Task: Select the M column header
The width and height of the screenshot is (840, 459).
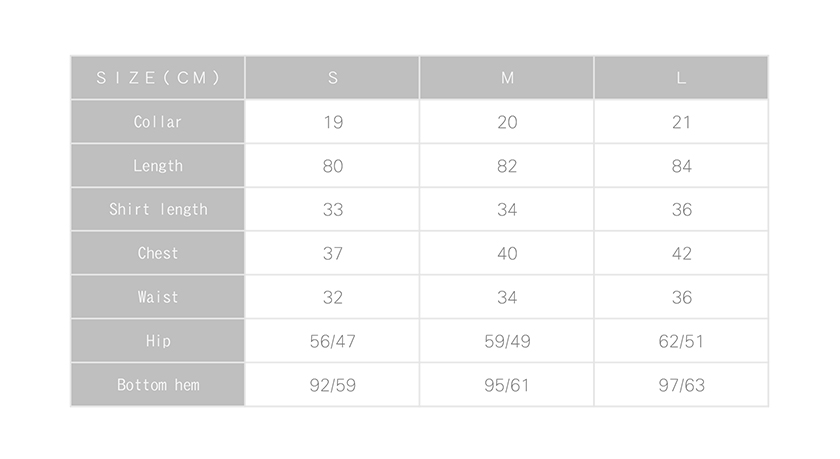Action: (507, 78)
